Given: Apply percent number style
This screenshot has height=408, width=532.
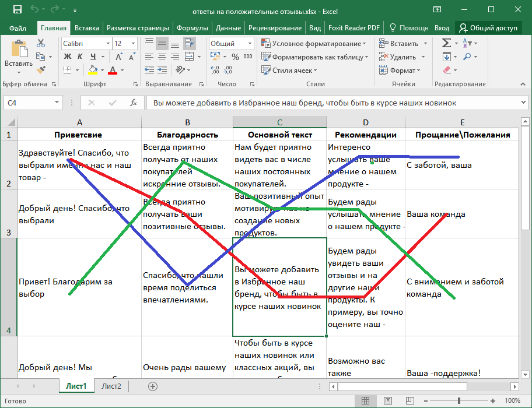Looking at the screenshot, I should click(x=235, y=57).
